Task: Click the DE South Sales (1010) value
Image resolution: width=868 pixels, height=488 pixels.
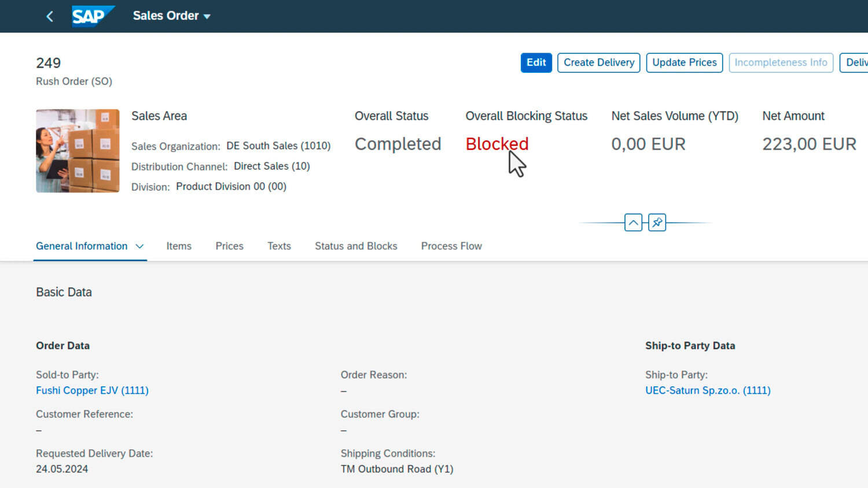Action: point(278,146)
